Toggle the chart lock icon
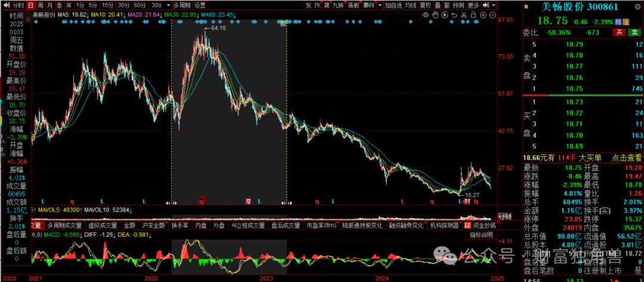The height and width of the screenshot is (282, 644). 473,15
